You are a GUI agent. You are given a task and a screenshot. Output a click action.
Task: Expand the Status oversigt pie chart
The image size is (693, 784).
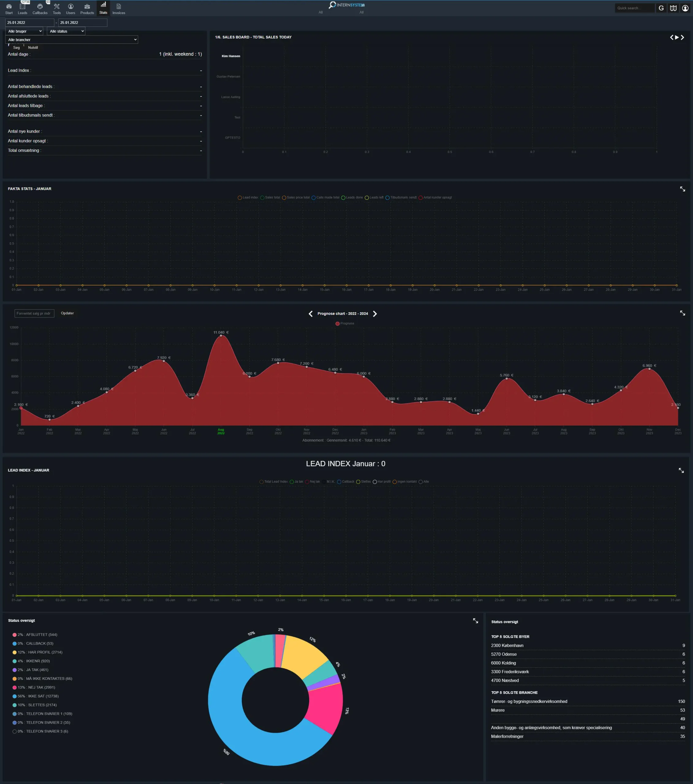[x=475, y=620]
